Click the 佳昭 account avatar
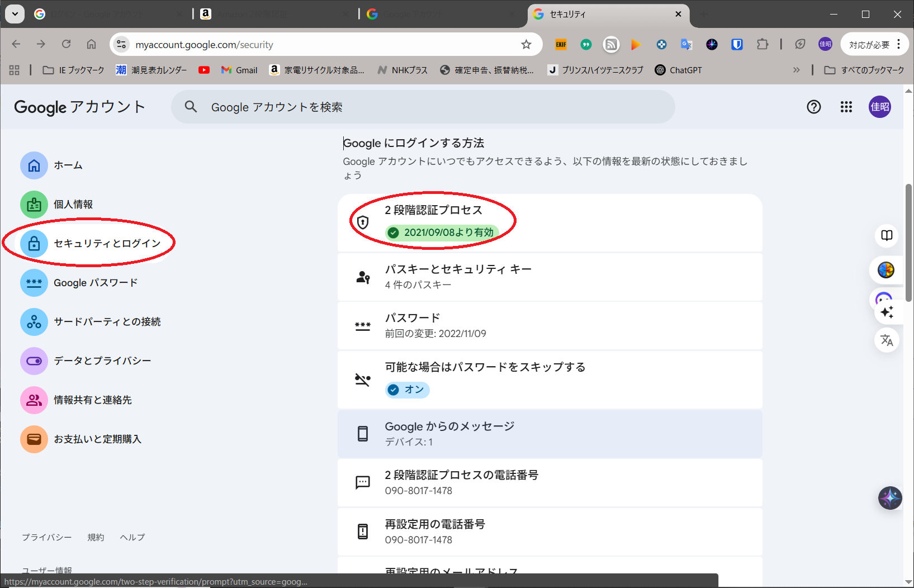This screenshot has width=914, height=588. tap(879, 107)
